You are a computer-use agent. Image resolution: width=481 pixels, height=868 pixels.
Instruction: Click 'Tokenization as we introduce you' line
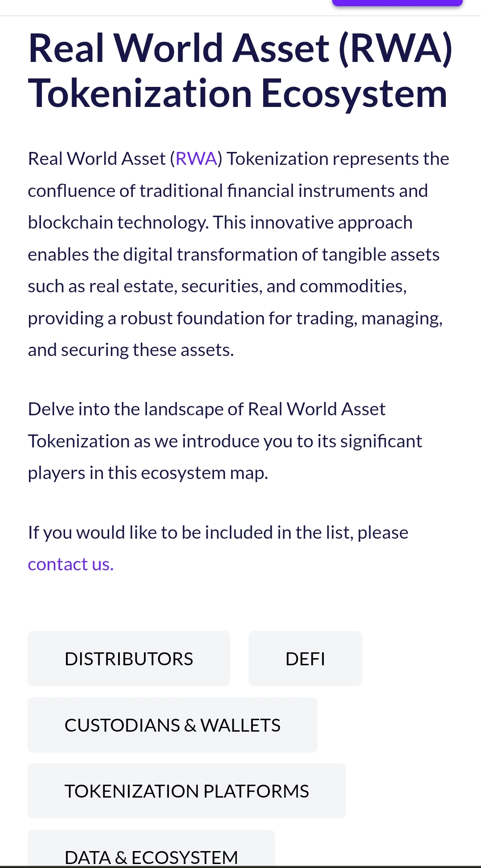[x=225, y=441]
